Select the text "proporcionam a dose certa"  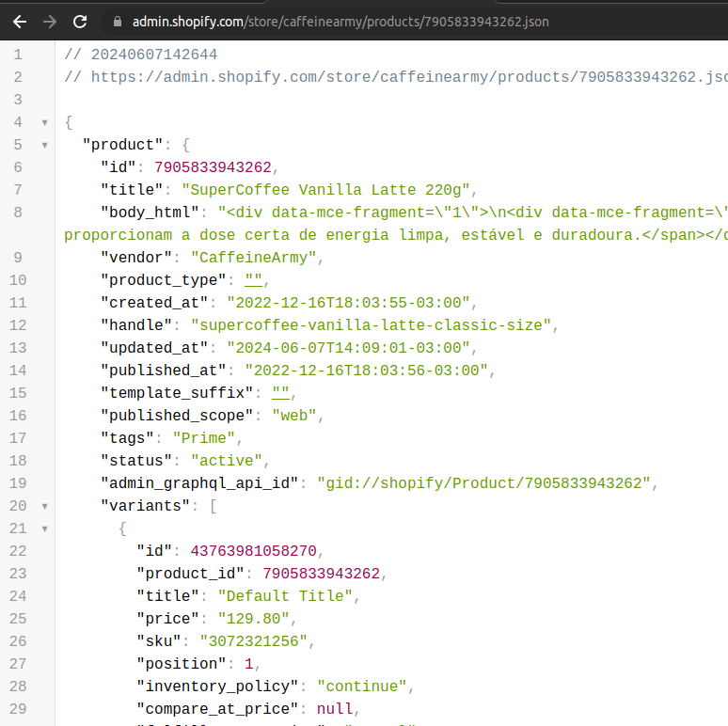click(177, 235)
